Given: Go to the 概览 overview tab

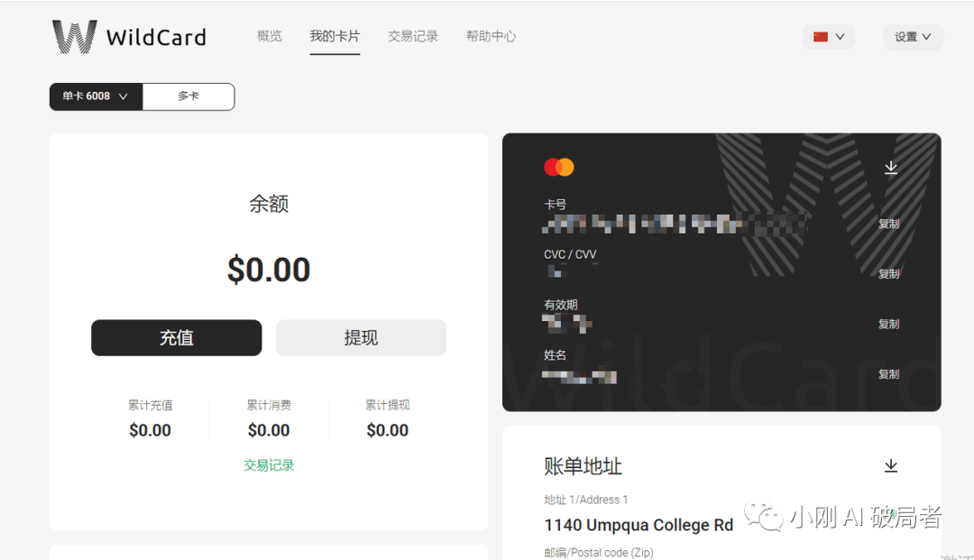Looking at the screenshot, I should [x=270, y=37].
